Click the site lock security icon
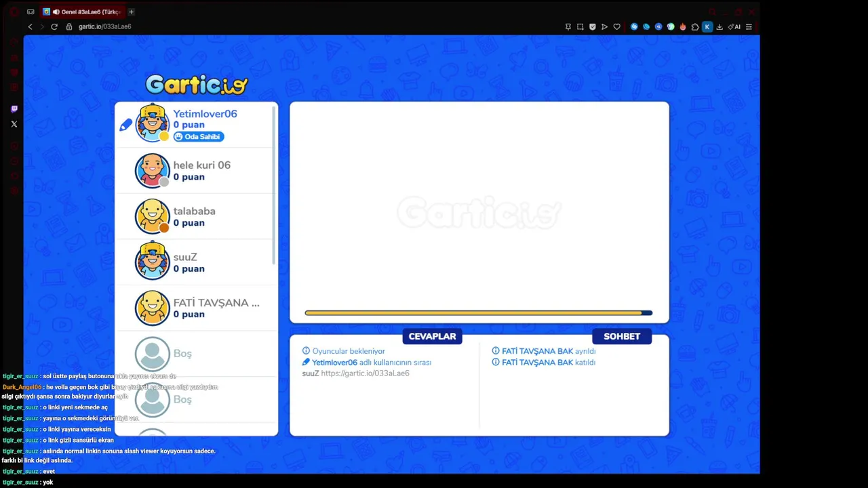 click(68, 26)
